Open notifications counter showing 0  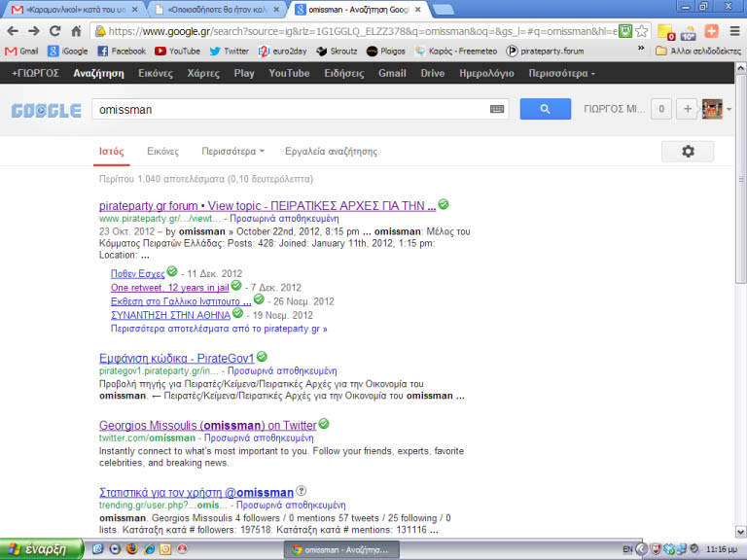(x=661, y=109)
